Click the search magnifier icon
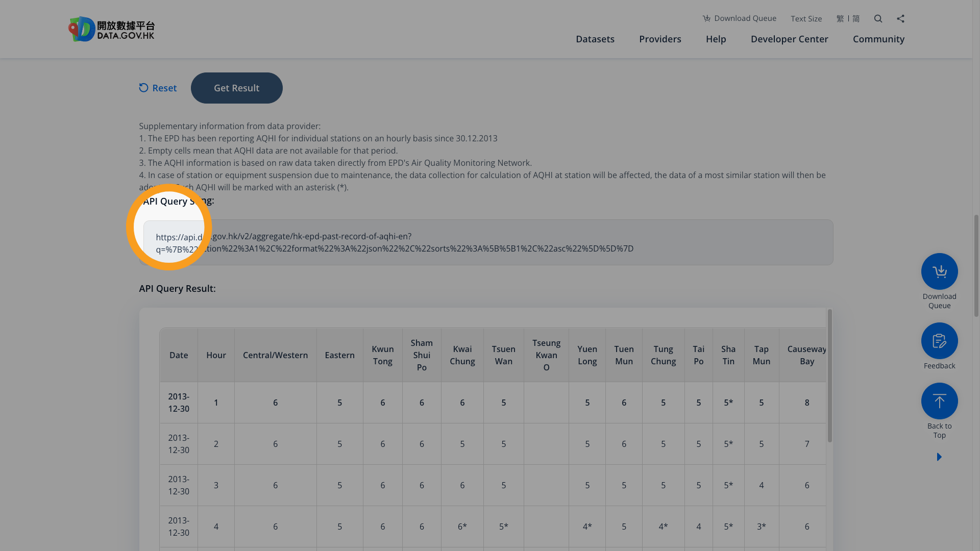The height and width of the screenshot is (551, 980). (x=878, y=18)
